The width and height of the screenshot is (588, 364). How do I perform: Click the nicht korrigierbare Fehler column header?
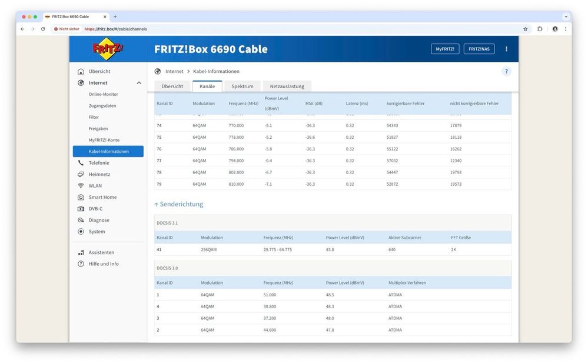pyautogui.click(x=474, y=103)
